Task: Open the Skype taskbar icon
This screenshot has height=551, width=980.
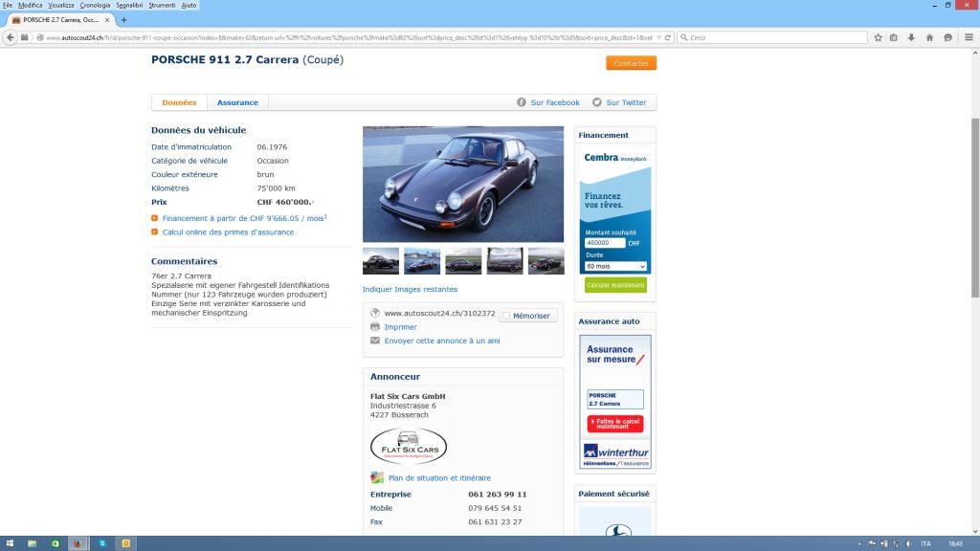Action: (102, 543)
